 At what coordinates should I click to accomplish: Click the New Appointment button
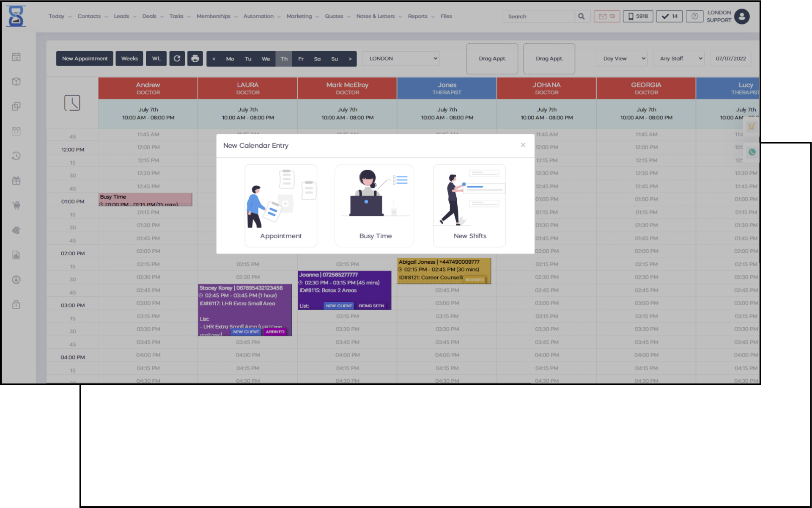click(x=85, y=58)
